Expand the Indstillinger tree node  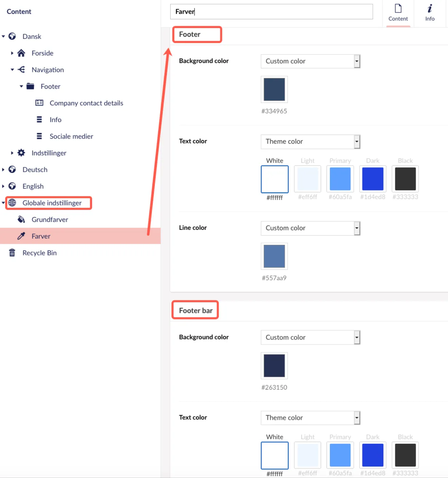(12, 153)
